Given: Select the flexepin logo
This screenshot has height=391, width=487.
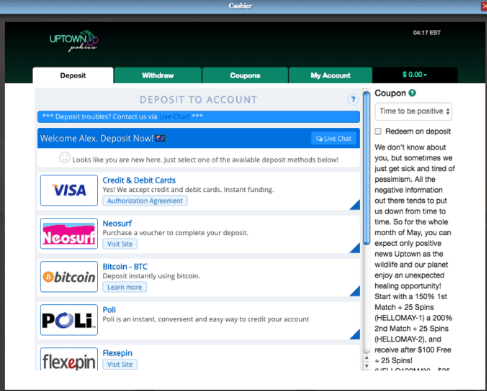Looking at the screenshot, I should click(69, 359).
